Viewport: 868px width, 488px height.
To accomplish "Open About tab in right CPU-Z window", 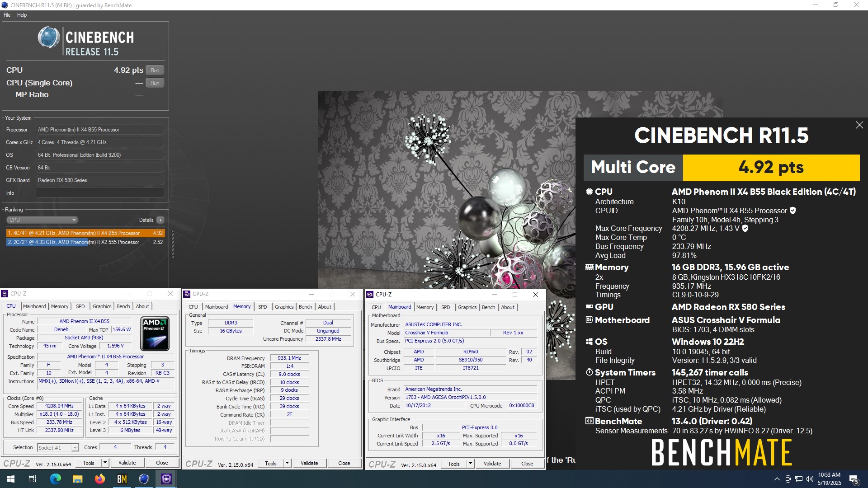I will pyautogui.click(x=508, y=307).
